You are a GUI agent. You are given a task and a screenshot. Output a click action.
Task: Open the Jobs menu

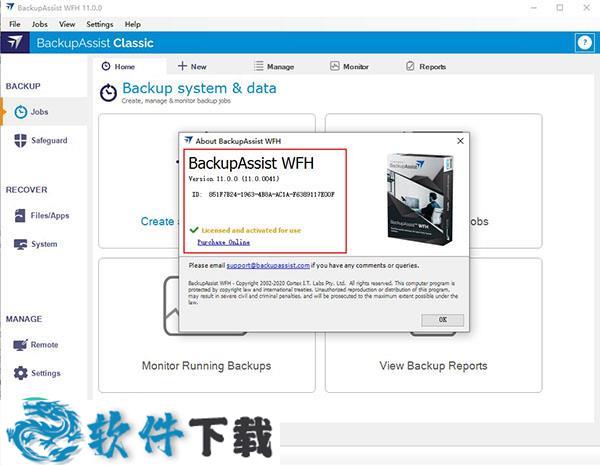[x=39, y=24]
